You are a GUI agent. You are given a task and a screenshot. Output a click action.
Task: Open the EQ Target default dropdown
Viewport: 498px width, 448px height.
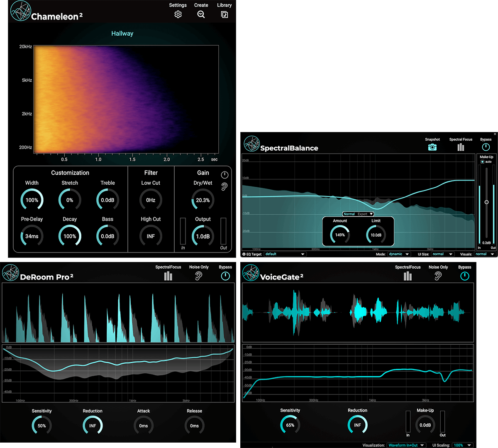click(x=285, y=254)
